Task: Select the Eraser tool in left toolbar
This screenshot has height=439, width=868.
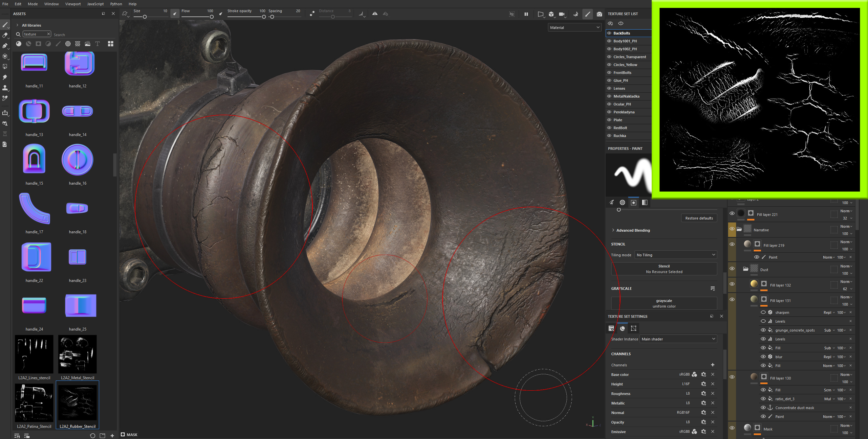Action: pyautogui.click(x=5, y=35)
